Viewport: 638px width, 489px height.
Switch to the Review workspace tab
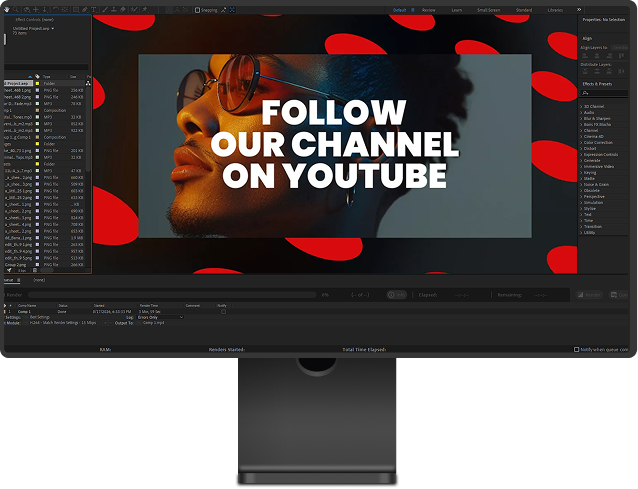tap(428, 10)
